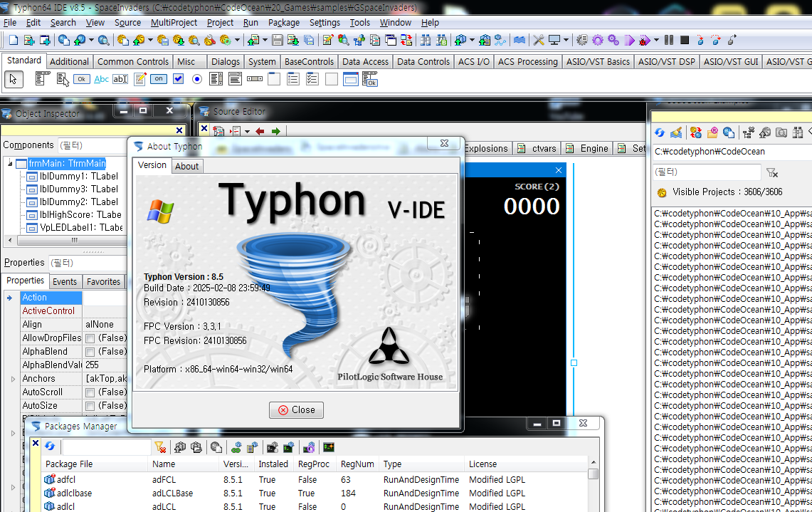Click clear filter icon in Packages Manager
The image size is (812, 512).
(x=160, y=447)
